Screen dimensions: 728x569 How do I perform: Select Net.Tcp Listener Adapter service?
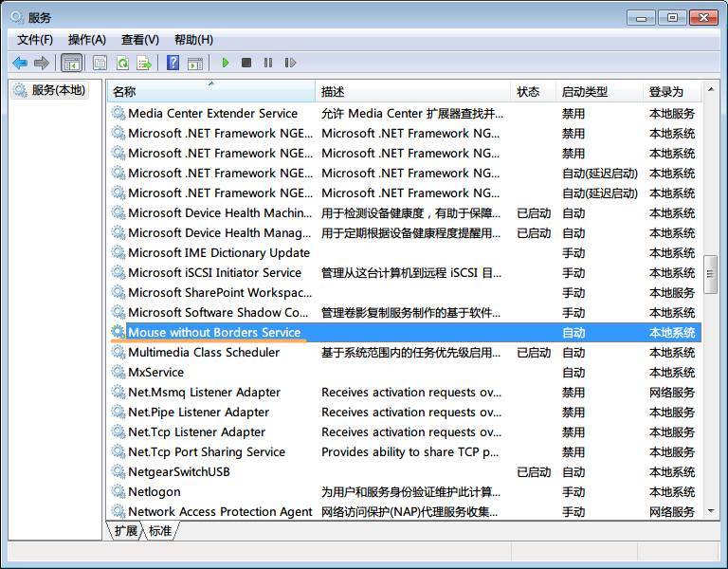[x=406, y=432]
